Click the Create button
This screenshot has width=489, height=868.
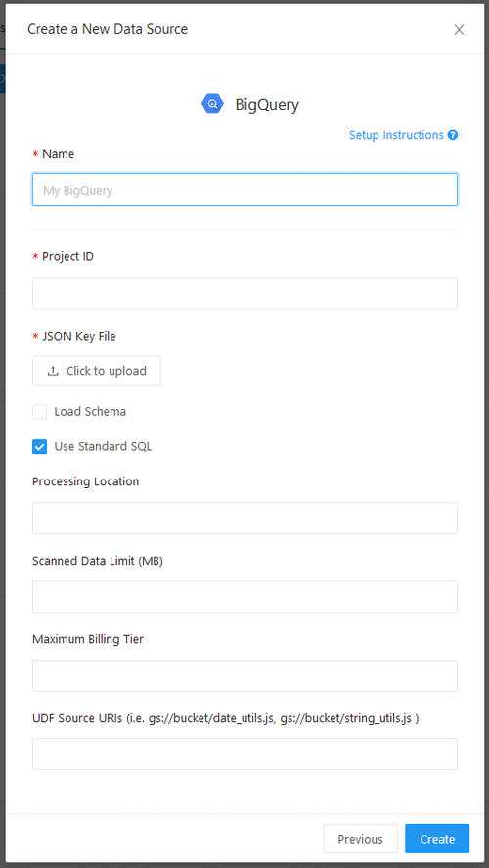click(x=437, y=839)
